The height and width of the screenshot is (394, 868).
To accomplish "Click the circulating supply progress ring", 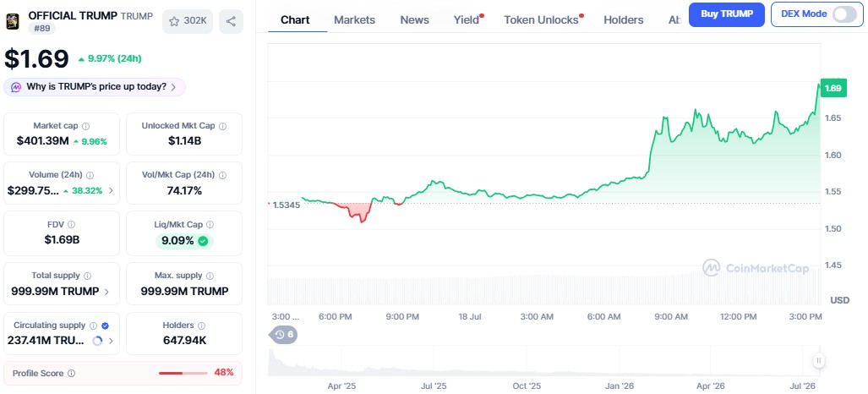I will (97, 341).
